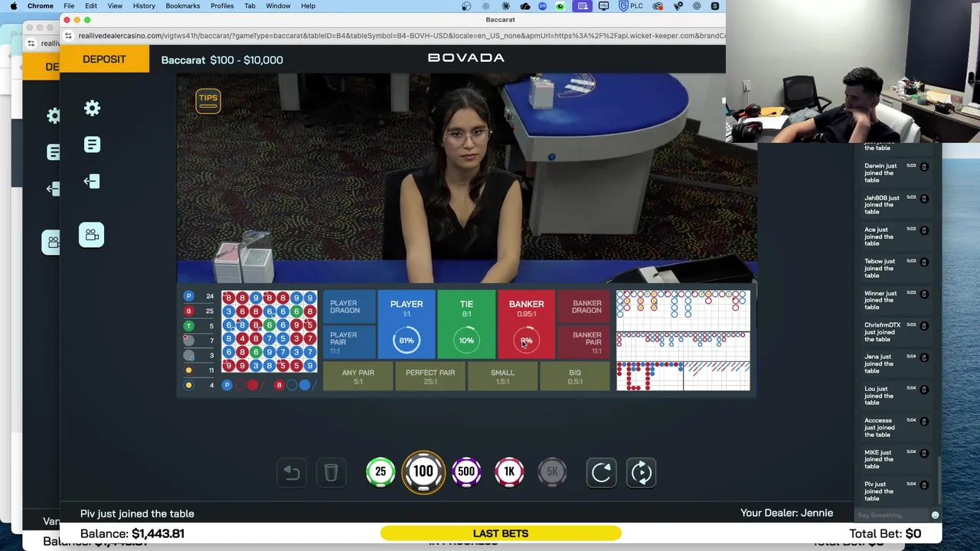Viewport: 980px width, 551px height.
Task: Open Chrome Tab menu
Action: (x=250, y=6)
